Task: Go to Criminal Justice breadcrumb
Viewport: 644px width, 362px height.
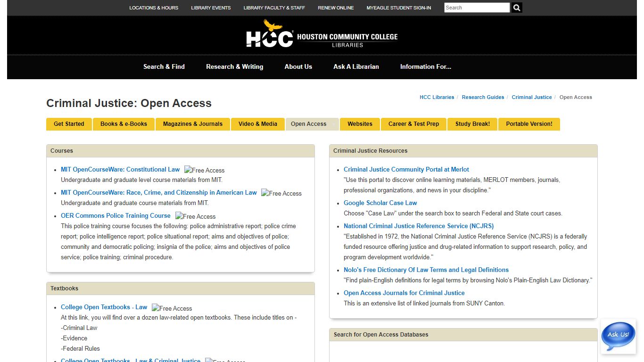Action: [x=532, y=97]
